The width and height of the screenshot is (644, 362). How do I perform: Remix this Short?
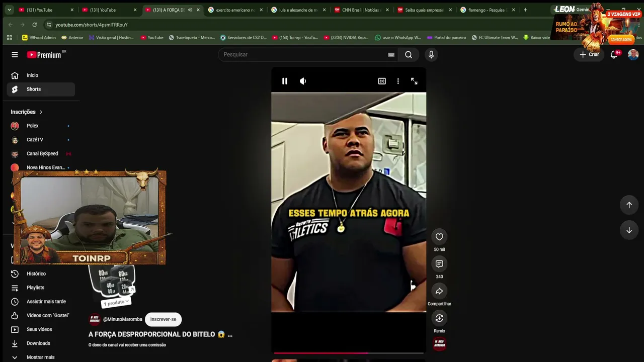pyautogui.click(x=439, y=318)
